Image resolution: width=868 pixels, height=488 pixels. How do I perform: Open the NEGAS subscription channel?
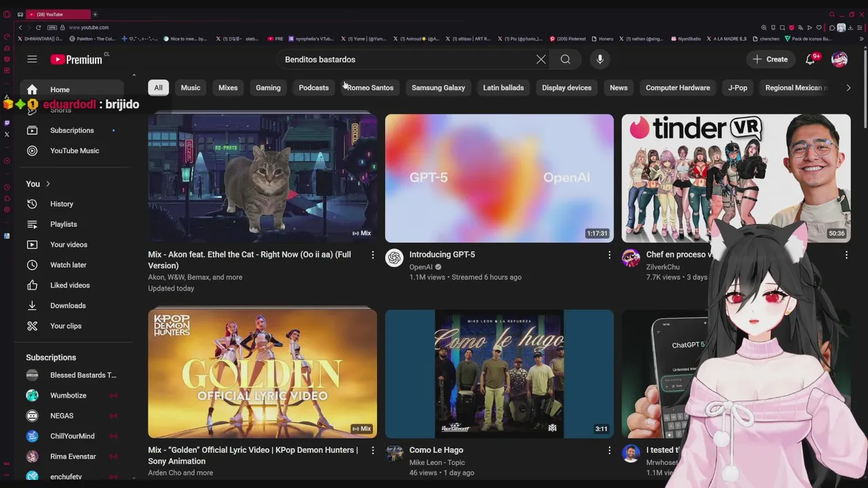tap(71, 415)
